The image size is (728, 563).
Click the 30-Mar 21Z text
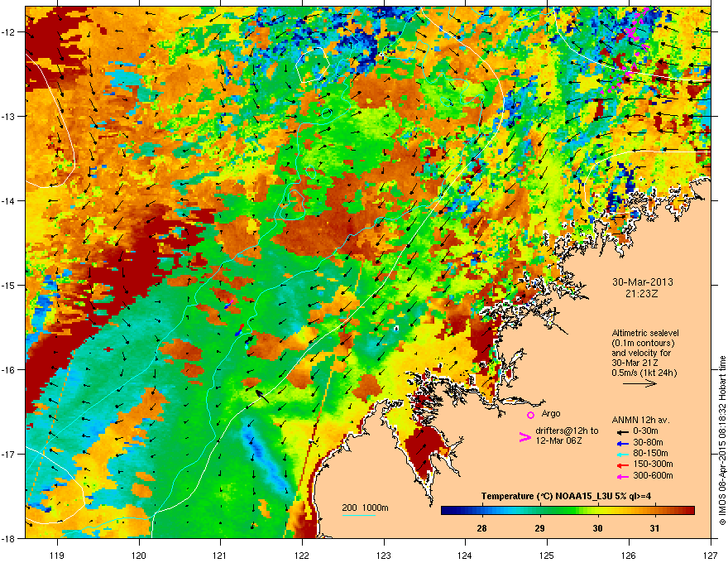[635, 363]
